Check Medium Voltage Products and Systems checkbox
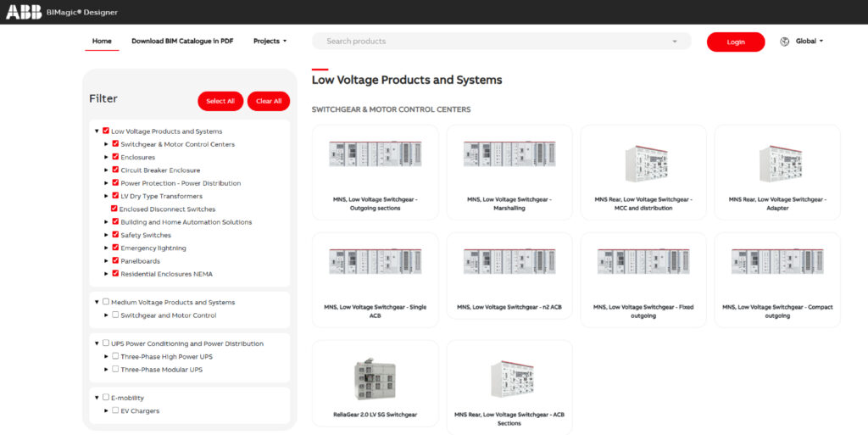The image size is (868, 435). point(106,302)
